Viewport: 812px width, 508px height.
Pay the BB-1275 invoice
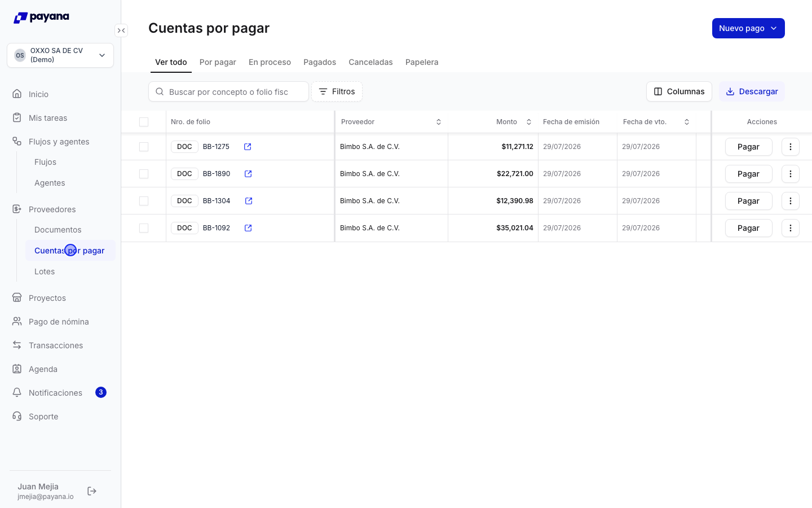[x=748, y=147]
